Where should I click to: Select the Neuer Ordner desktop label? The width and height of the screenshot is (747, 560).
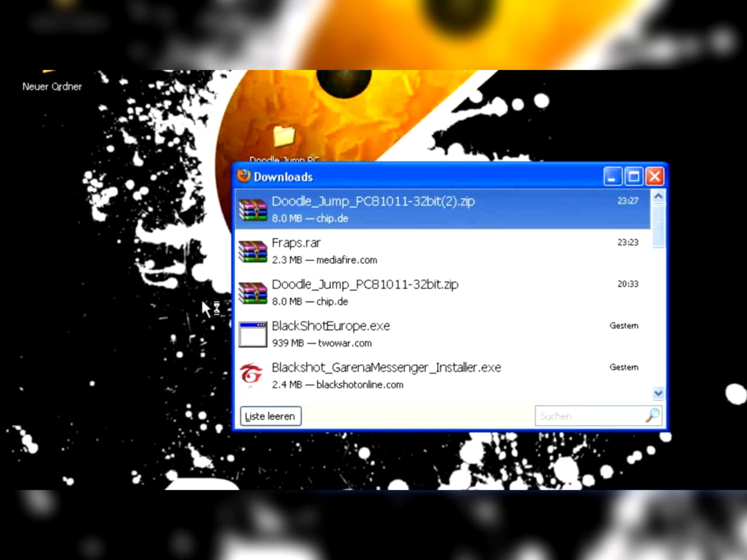(x=52, y=86)
